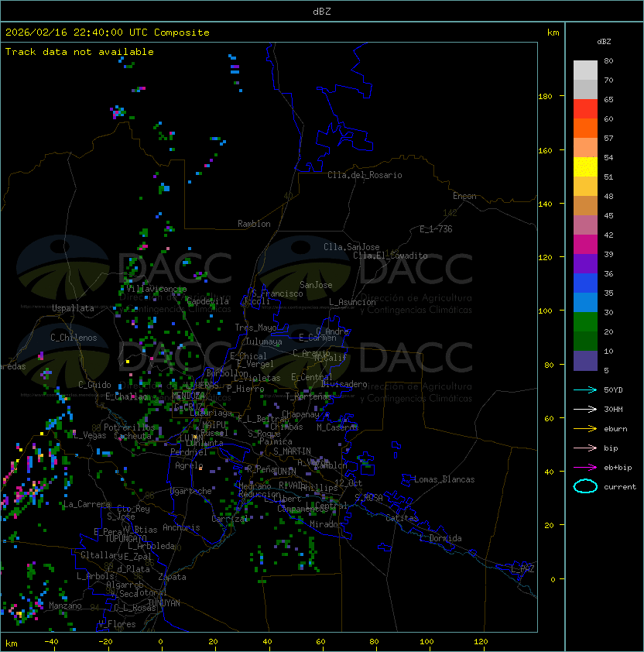Click the TUNUYAN label on the map
644x652 pixels.
point(164,602)
